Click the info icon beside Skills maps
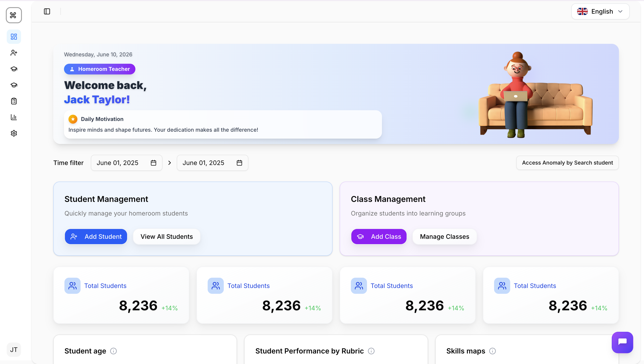Image resolution: width=644 pixels, height=364 pixels. (x=492, y=351)
